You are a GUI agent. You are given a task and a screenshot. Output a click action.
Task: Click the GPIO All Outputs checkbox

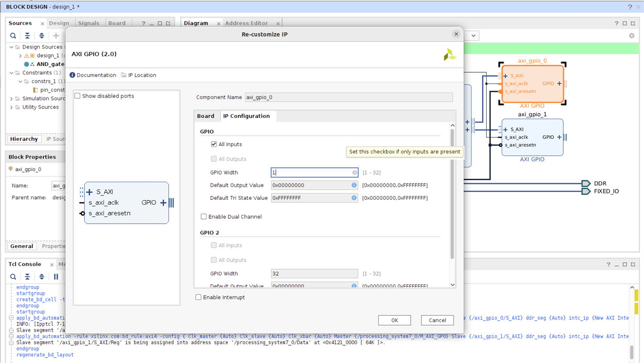coord(214,159)
